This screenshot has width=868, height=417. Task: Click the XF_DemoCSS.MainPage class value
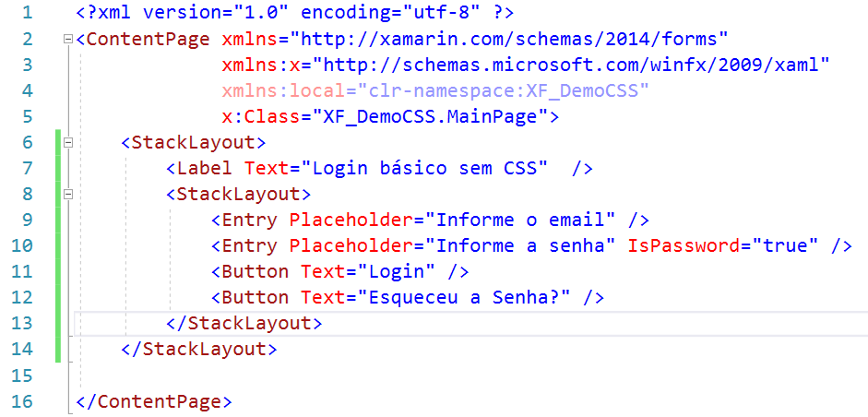(x=429, y=117)
